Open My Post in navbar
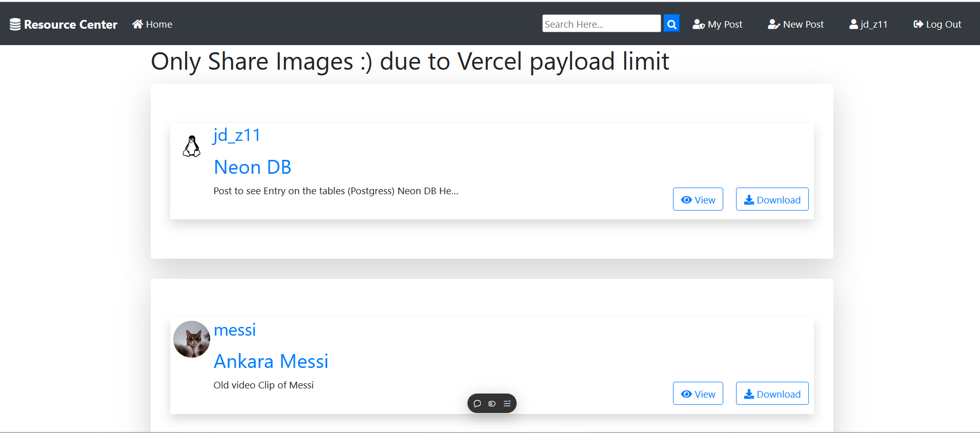This screenshot has width=980, height=433. click(717, 24)
